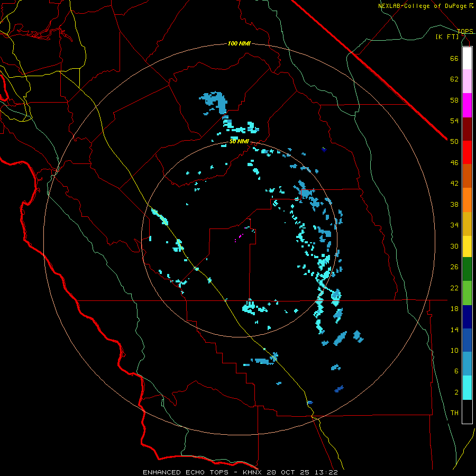Click the legend value 30

pyautogui.click(x=454, y=246)
